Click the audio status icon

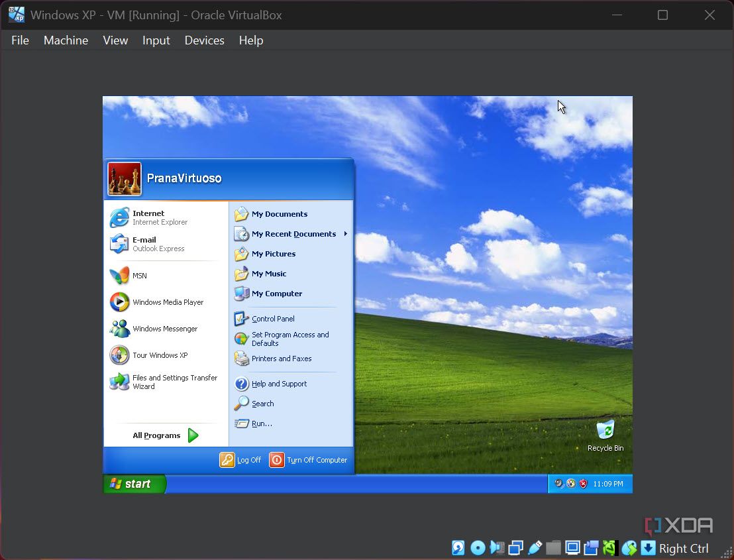pos(496,548)
